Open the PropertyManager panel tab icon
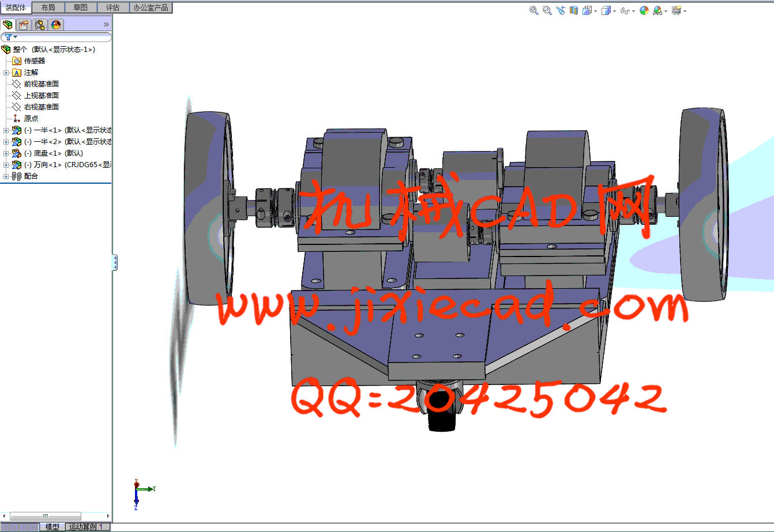 (24, 25)
